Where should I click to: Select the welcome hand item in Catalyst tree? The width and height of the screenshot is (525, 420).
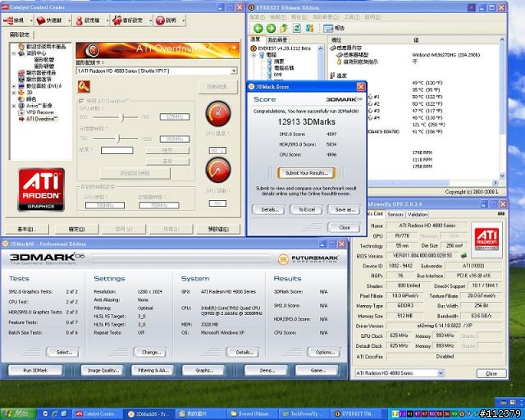[43, 47]
